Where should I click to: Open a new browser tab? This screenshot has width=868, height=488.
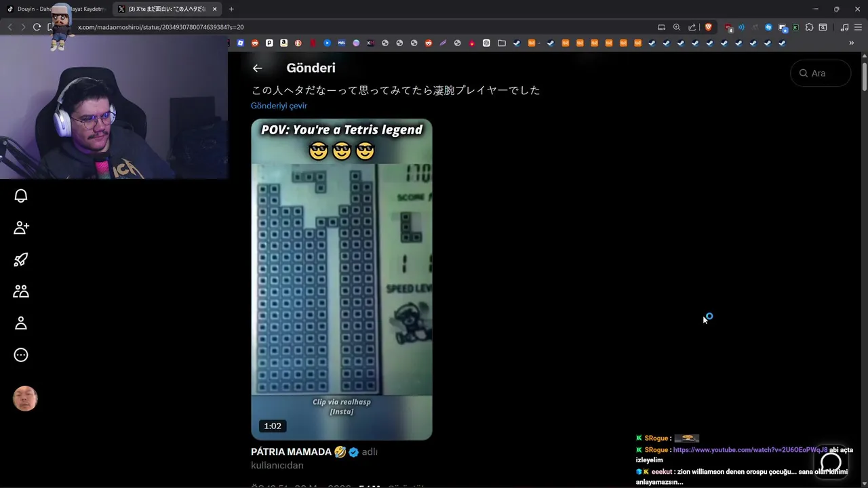(231, 9)
